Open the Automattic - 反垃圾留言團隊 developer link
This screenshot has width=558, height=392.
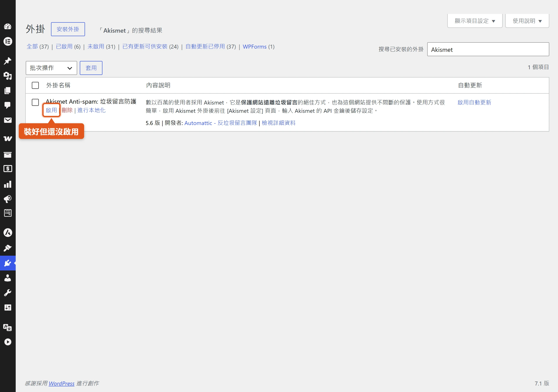(x=221, y=123)
